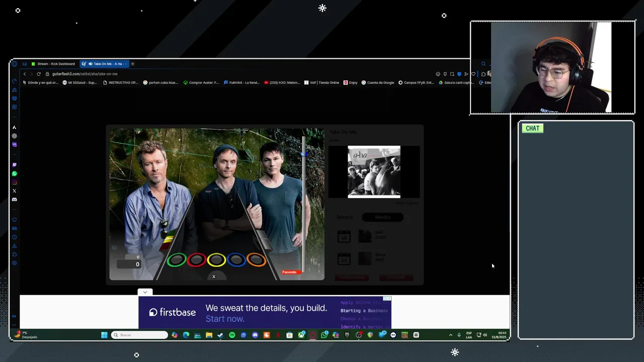Screen dimensions: 644x362
Task: Collapse the ad banner chevron
Action: click(145, 292)
